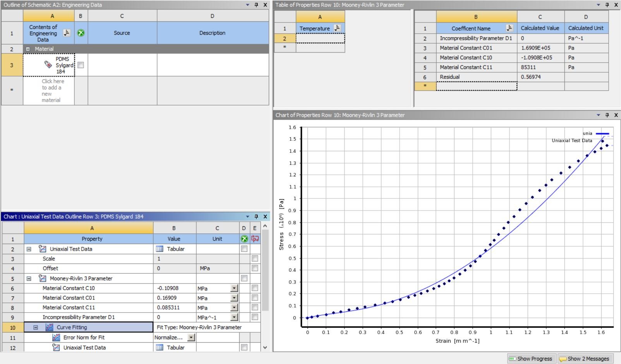Collapse the Material group in the outline
This screenshot has height=364, width=621.
28,49
